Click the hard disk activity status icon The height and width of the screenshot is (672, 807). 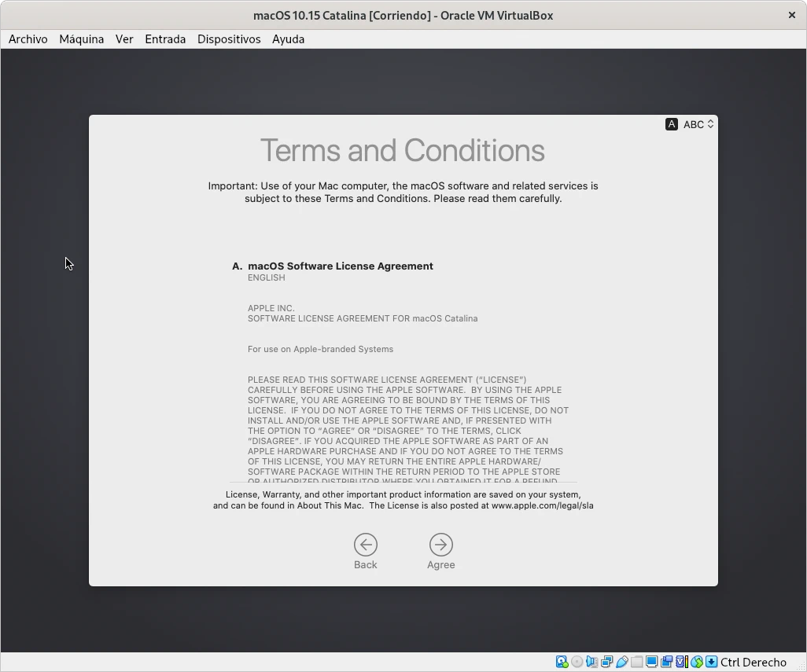coord(562,662)
